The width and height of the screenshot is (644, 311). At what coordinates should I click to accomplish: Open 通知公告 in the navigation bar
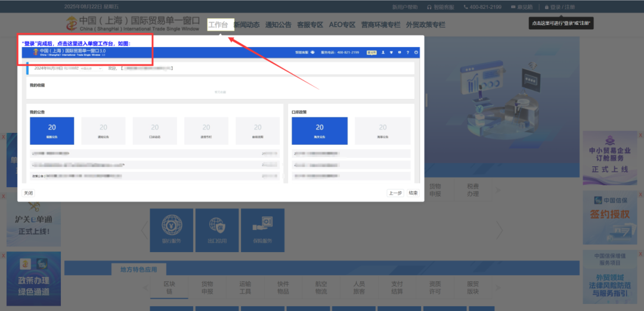point(278,24)
